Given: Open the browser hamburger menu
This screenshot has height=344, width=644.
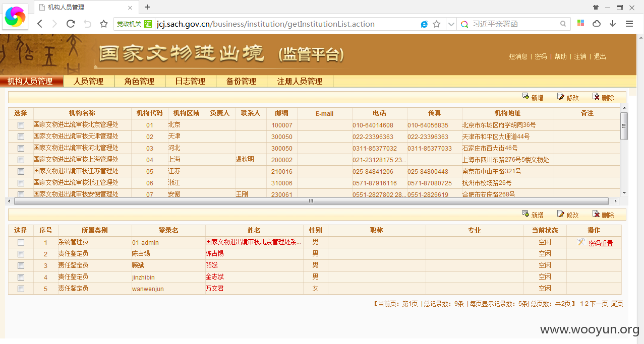Looking at the screenshot, I should click(629, 24).
